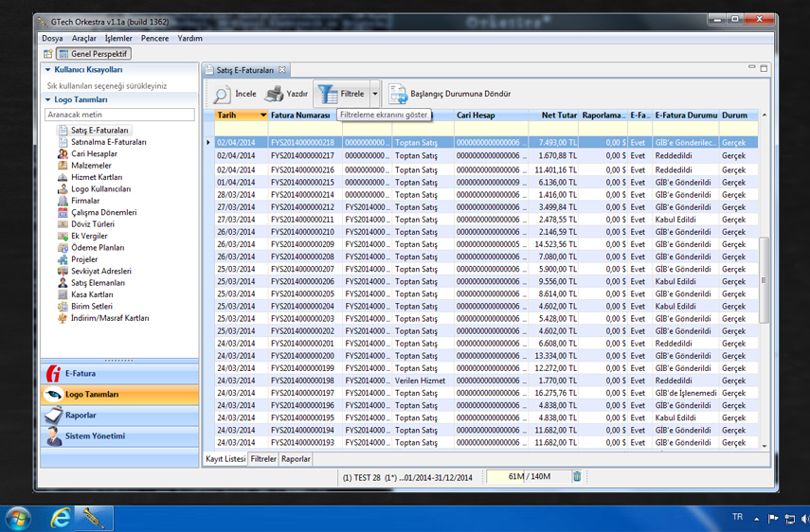Image resolution: width=810 pixels, height=532 pixels.
Task: Open E-Fatura navigation section
Action: (x=119, y=374)
